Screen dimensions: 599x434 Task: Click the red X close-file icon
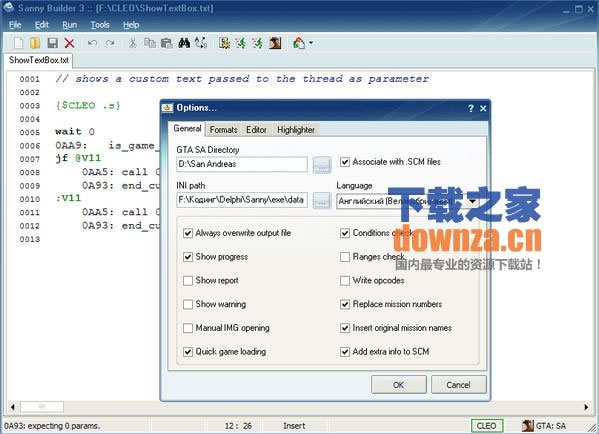click(x=69, y=43)
